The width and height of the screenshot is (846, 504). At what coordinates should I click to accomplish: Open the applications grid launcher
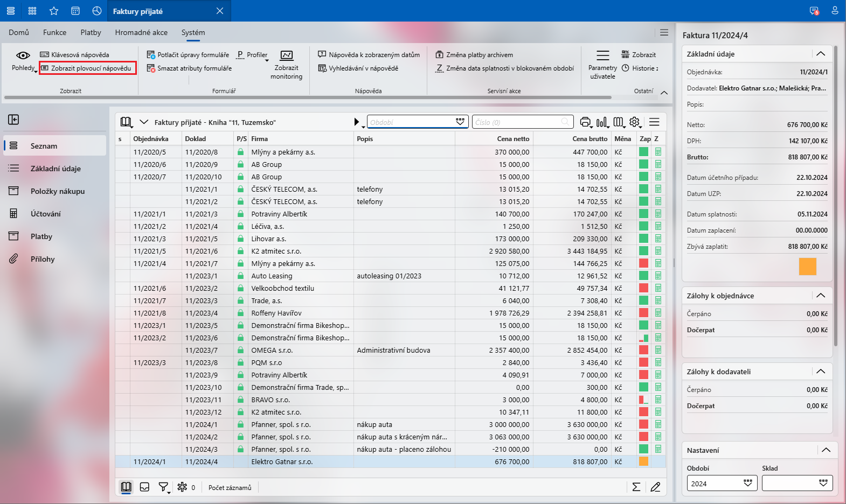point(32,11)
